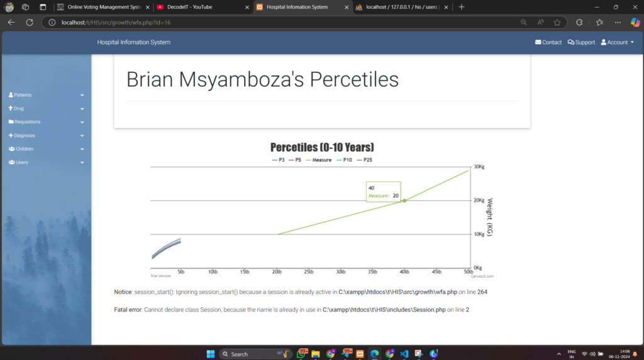Expand the Users sidebar menu
The image size is (644, 360).
coord(46,163)
